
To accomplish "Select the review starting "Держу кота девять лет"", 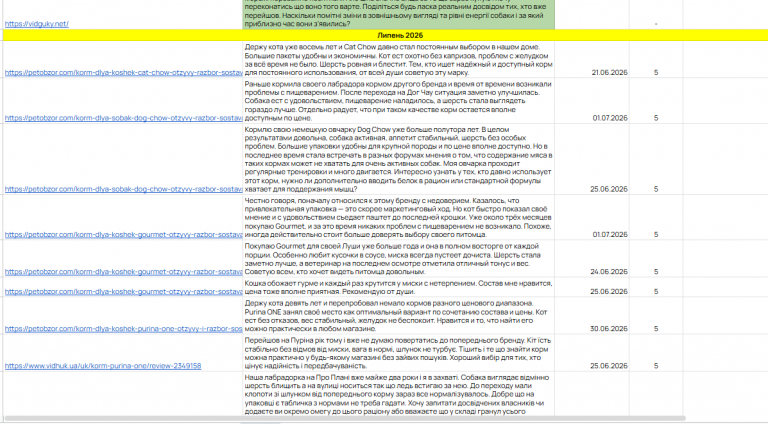I will [x=399, y=316].
